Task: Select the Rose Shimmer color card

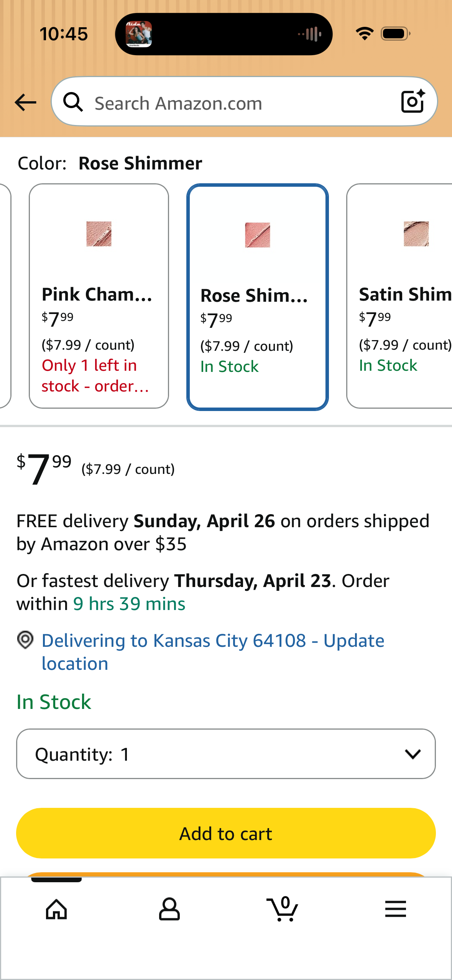Action: (x=257, y=297)
